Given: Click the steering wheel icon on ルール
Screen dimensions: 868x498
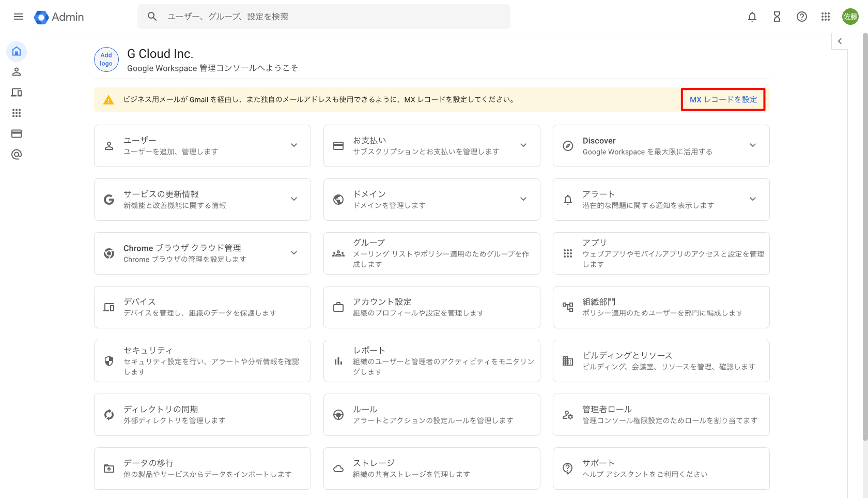Looking at the screenshot, I should click(338, 415).
